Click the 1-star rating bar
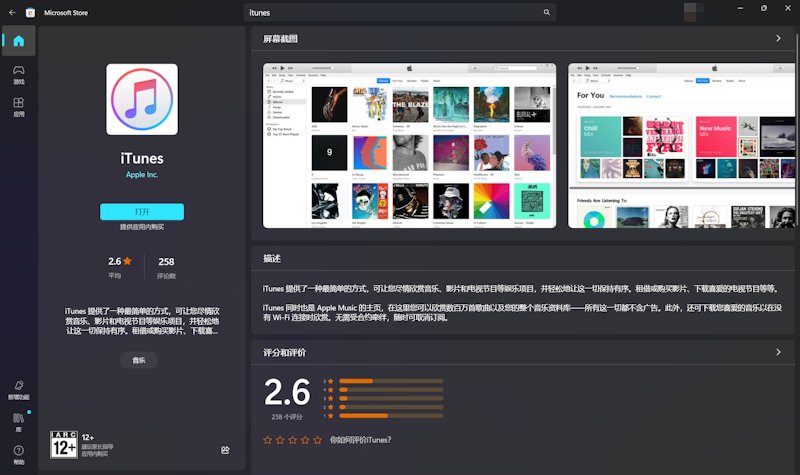Viewport: 800px width, 475px height. (x=391, y=416)
